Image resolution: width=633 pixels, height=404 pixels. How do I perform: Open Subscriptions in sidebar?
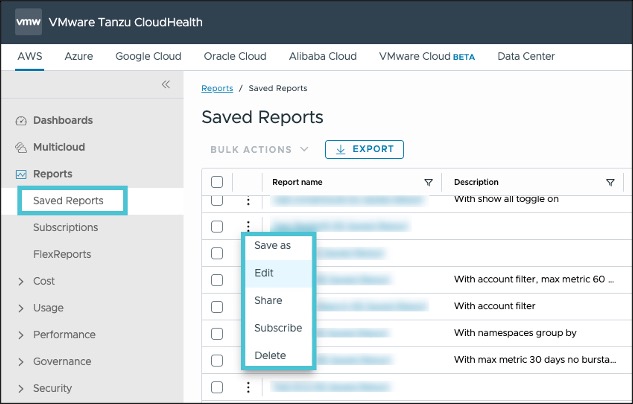coord(65,228)
